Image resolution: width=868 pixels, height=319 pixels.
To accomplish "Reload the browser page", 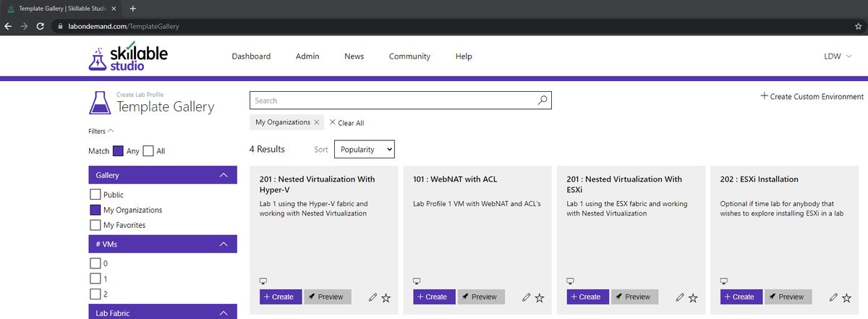I will [41, 26].
